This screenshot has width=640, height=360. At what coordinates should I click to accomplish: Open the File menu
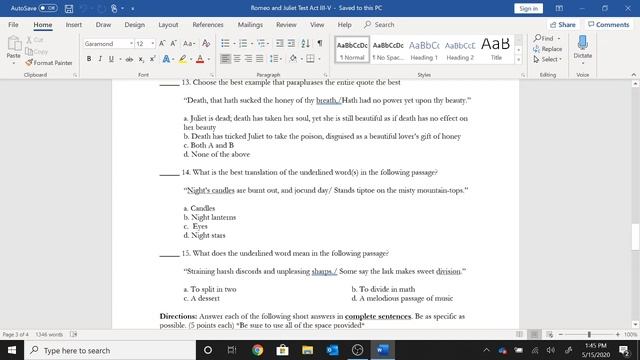[x=13, y=24]
